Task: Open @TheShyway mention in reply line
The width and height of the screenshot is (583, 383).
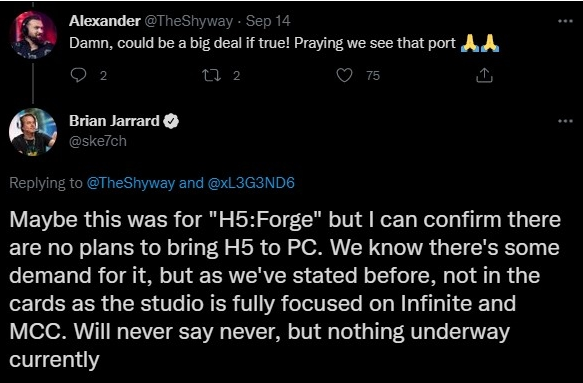Action: point(131,183)
